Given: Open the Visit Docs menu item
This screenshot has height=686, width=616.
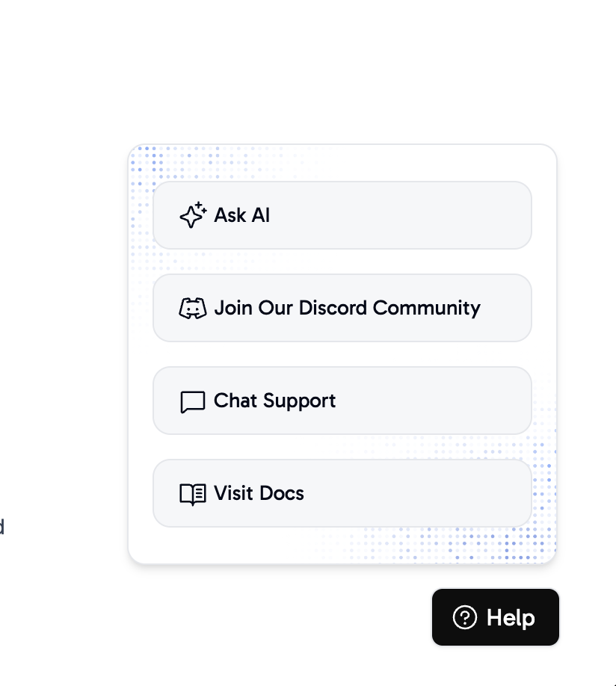Looking at the screenshot, I should click(x=342, y=493).
